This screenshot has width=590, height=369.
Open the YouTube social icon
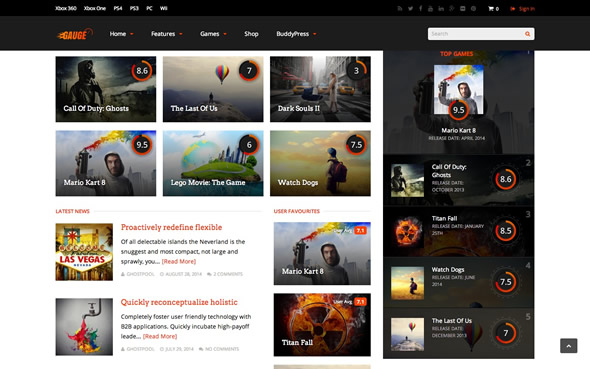coord(430,9)
